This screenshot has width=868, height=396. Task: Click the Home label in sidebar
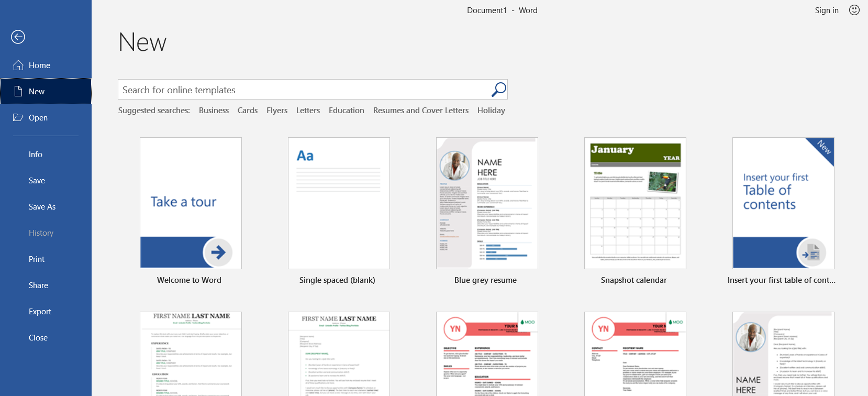(39, 65)
